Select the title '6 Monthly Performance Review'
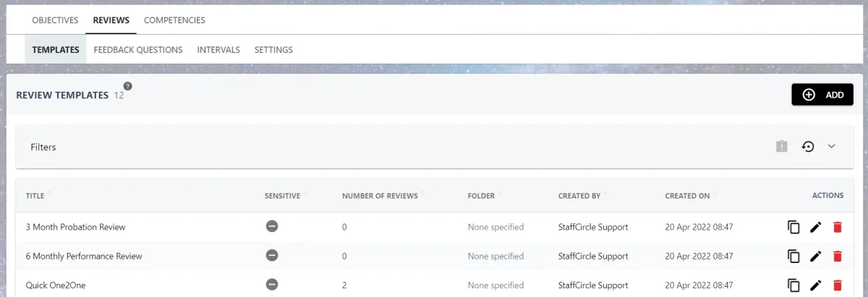868x297 pixels. [84, 256]
